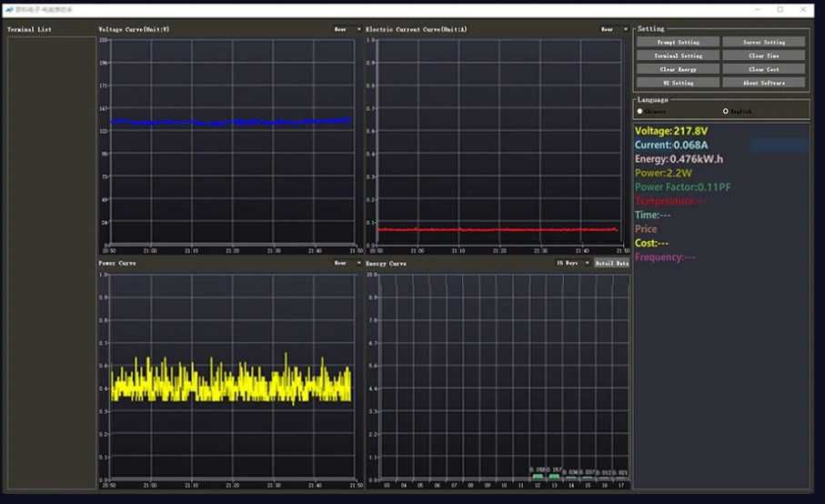This screenshot has width=825, height=504.
Task: Open Prompt Setting dialog
Action: (x=678, y=42)
